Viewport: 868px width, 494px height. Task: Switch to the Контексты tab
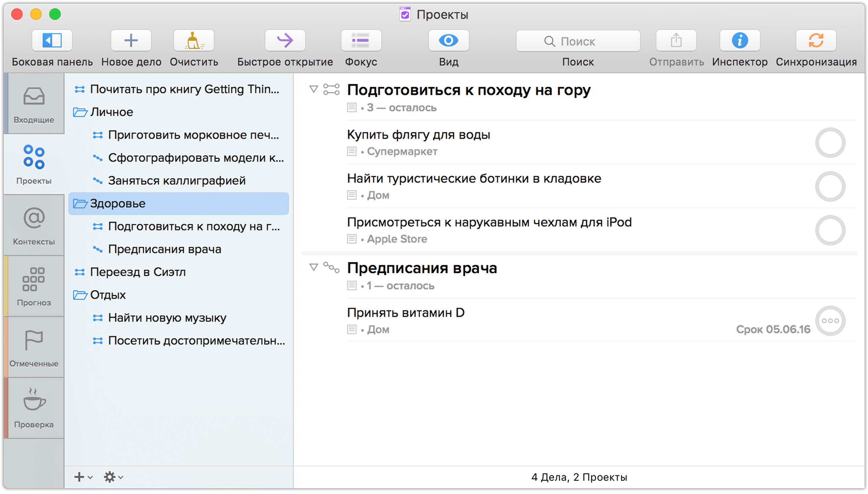(x=34, y=226)
